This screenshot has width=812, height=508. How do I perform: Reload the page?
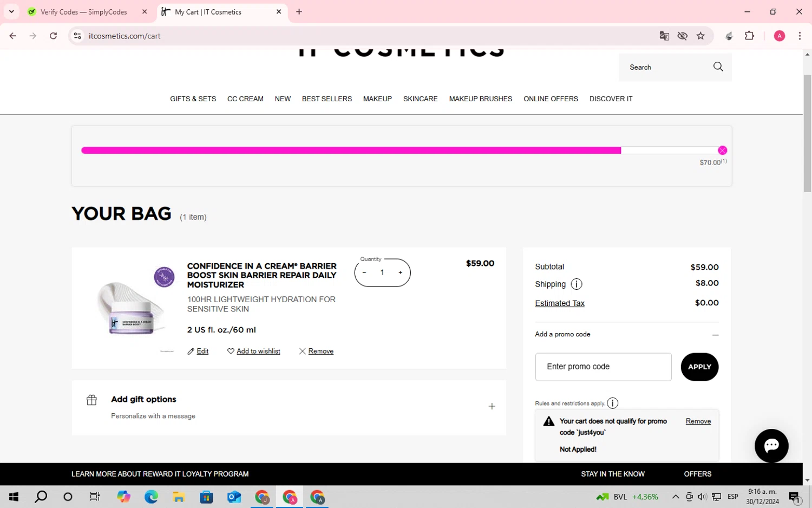pos(53,36)
